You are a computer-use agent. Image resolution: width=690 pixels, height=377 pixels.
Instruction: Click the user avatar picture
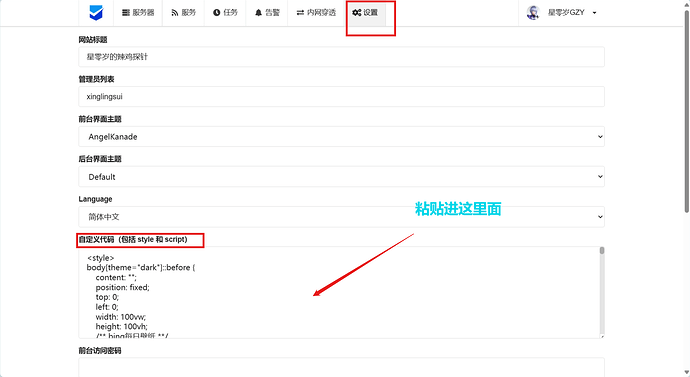[x=533, y=13]
